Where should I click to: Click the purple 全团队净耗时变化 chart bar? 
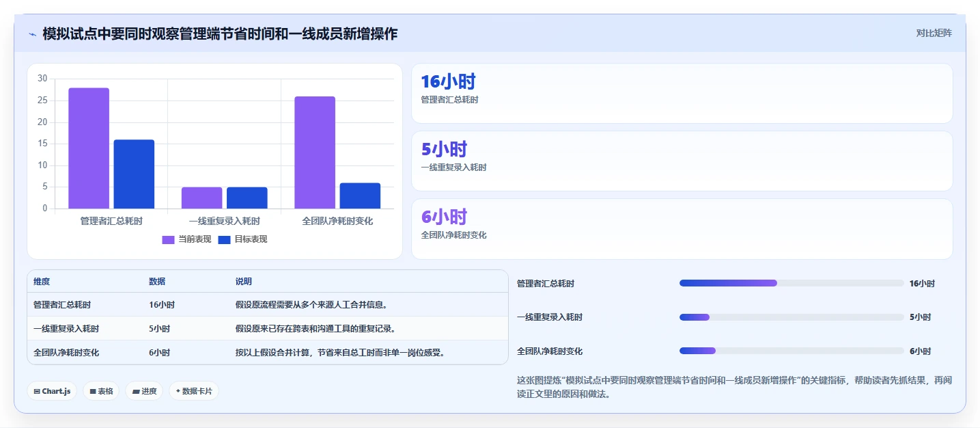pos(315,152)
